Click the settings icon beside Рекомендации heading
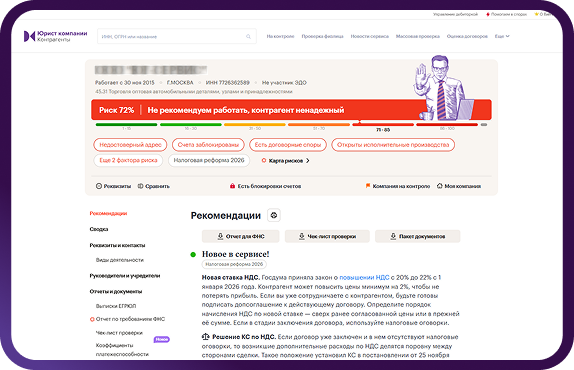 [274, 215]
